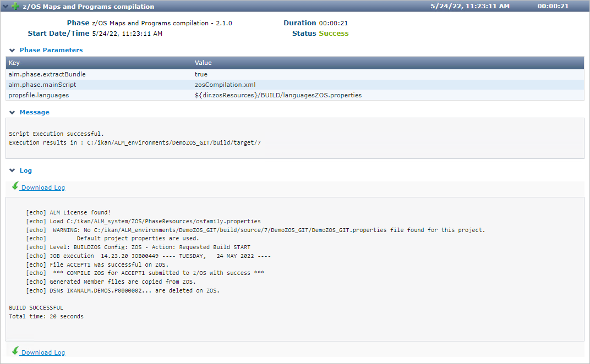The width and height of the screenshot is (590, 364).
Task: Click the white chevron in the title bar
Action: [x=6, y=6]
